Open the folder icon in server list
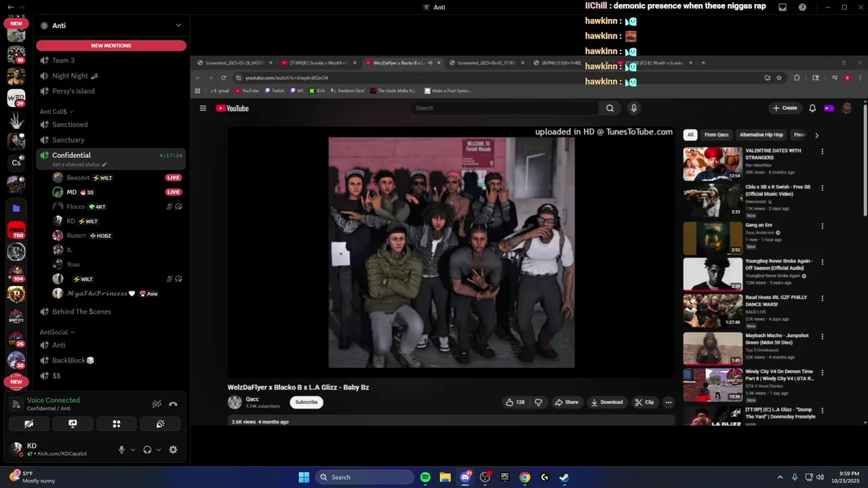 16,208
